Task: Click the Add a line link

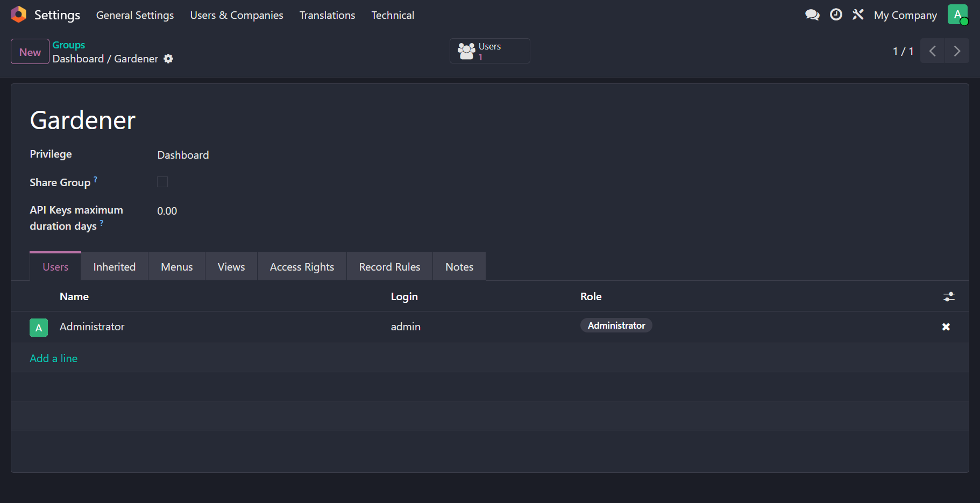Action: point(54,358)
